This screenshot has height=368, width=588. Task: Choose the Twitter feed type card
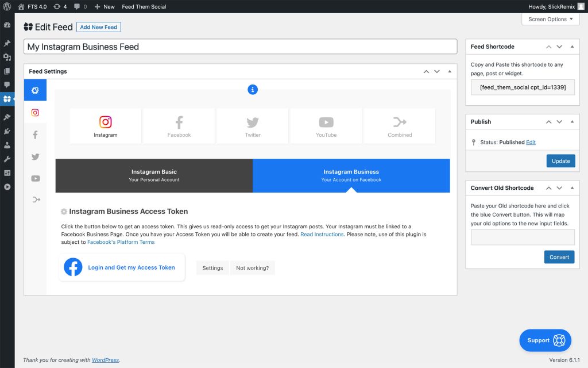[x=253, y=126]
